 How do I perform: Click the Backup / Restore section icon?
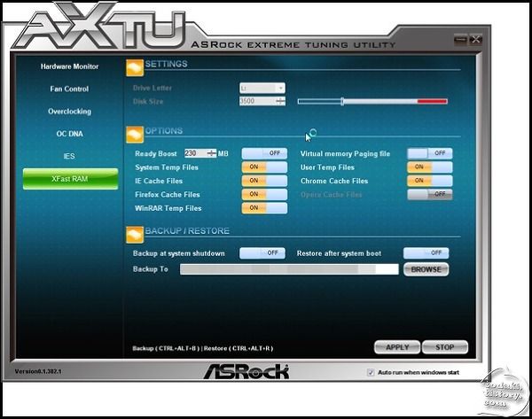pyautogui.click(x=135, y=235)
